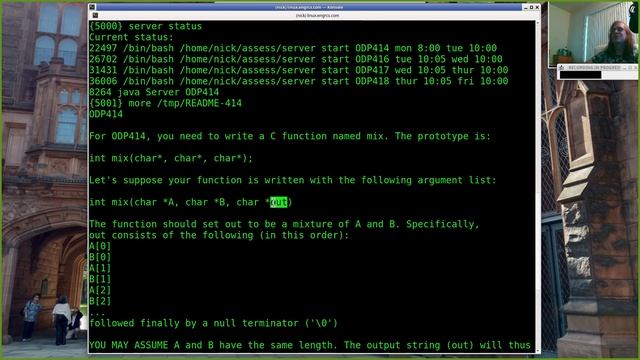
Task: Click the 'A[0]' line in terminal
Action: [x=100, y=246]
